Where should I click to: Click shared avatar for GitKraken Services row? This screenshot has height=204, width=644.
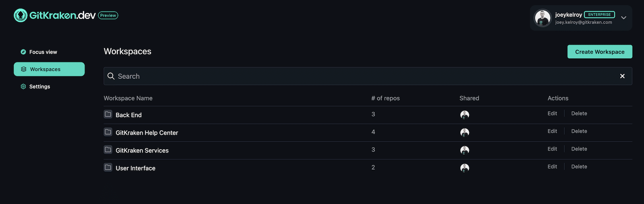465,150
